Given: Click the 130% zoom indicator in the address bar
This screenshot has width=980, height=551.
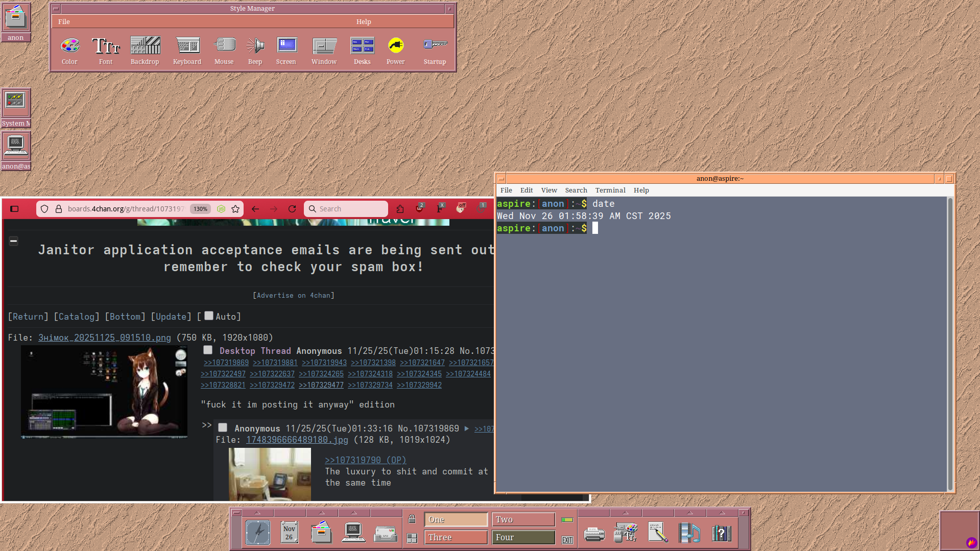Looking at the screenshot, I should (x=200, y=209).
